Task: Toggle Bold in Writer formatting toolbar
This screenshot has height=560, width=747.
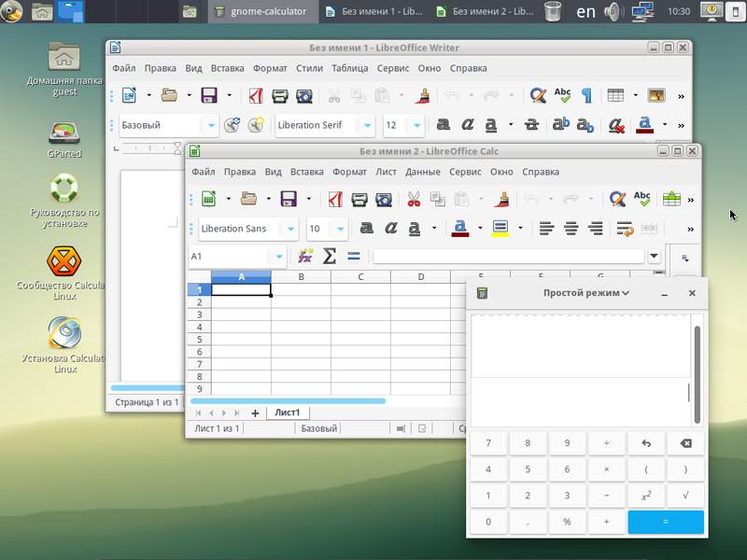Action: tap(443, 125)
